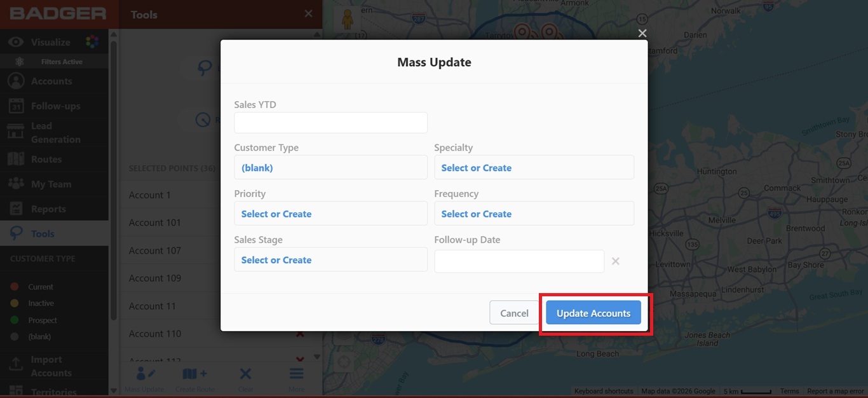This screenshot has height=398, width=868.
Task: Expand the Sales Stage dropdown
Action: 330,259
